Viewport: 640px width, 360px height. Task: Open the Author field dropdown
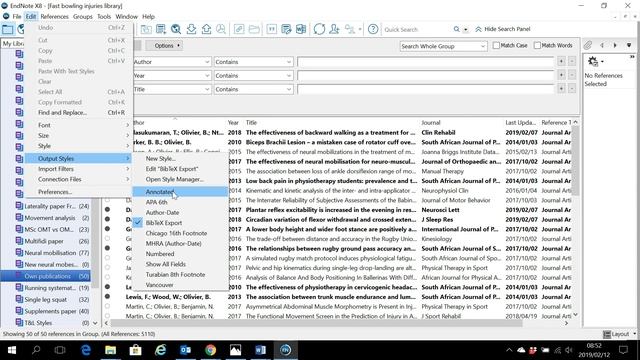pyautogui.click(x=207, y=62)
